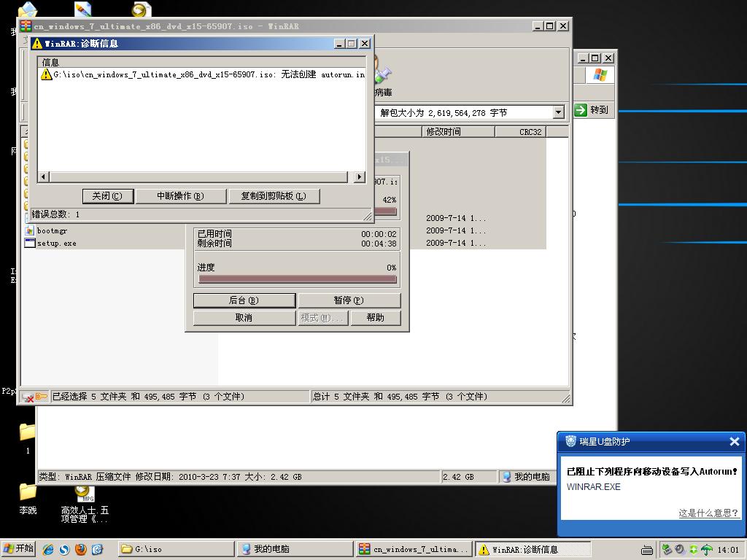747x560 pixels.
Task: Select setup.exe file in WinRAR list
Action: [x=57, y=244]
